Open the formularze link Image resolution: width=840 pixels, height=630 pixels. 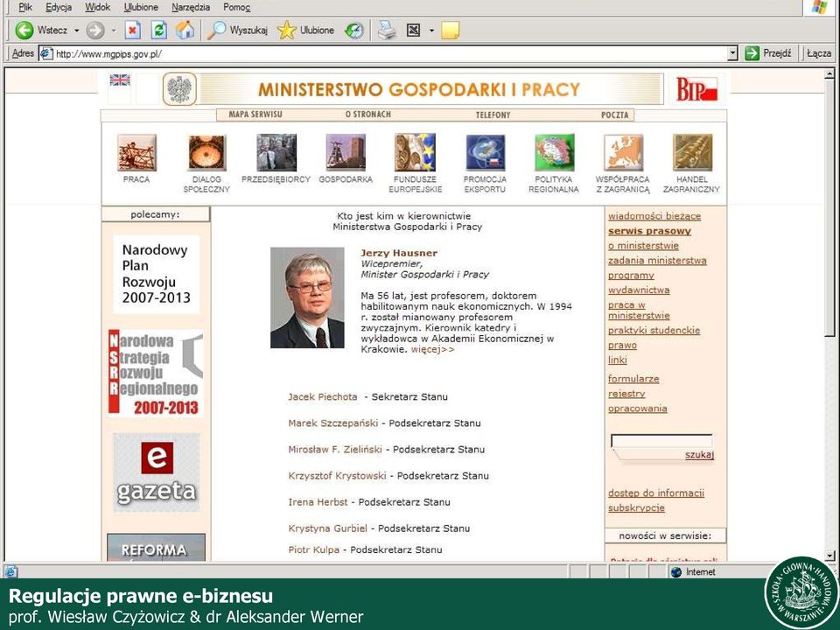(633, 379)
